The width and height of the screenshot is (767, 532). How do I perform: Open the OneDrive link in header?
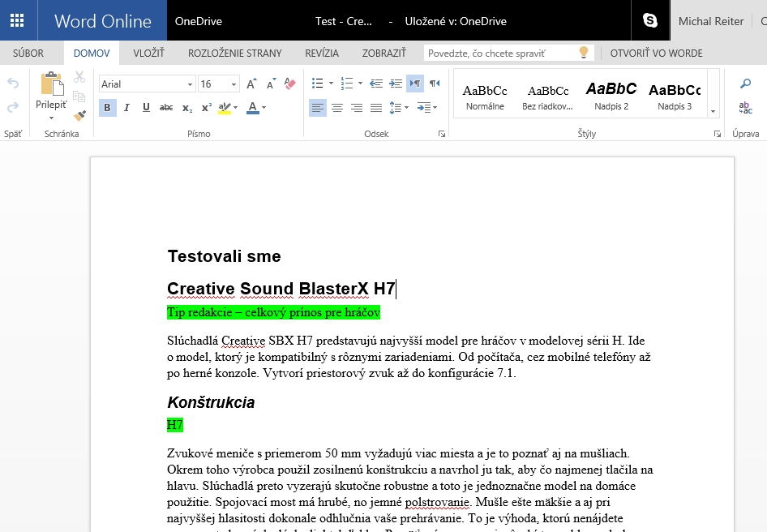click(x=199, y=21)
